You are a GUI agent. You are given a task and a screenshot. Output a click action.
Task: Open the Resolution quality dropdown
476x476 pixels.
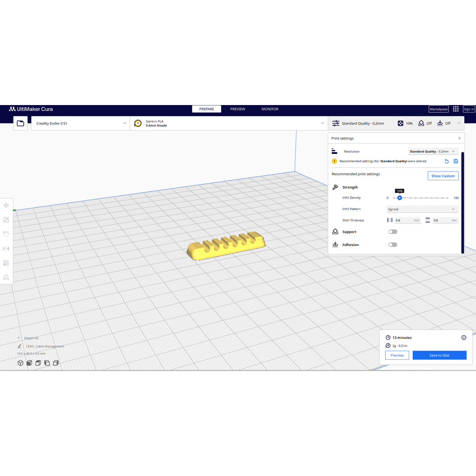(433, 152)
